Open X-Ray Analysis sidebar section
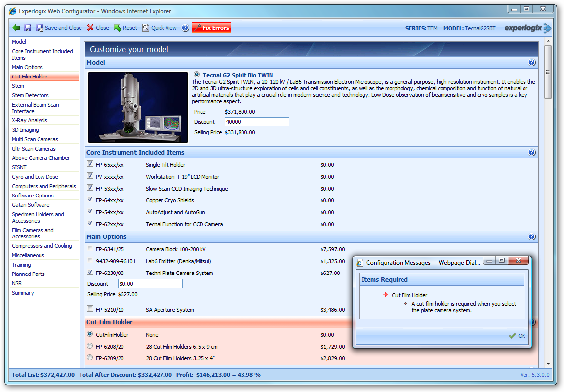The height and width of the screenshot is (392, 564). click(x=30, y=120)
